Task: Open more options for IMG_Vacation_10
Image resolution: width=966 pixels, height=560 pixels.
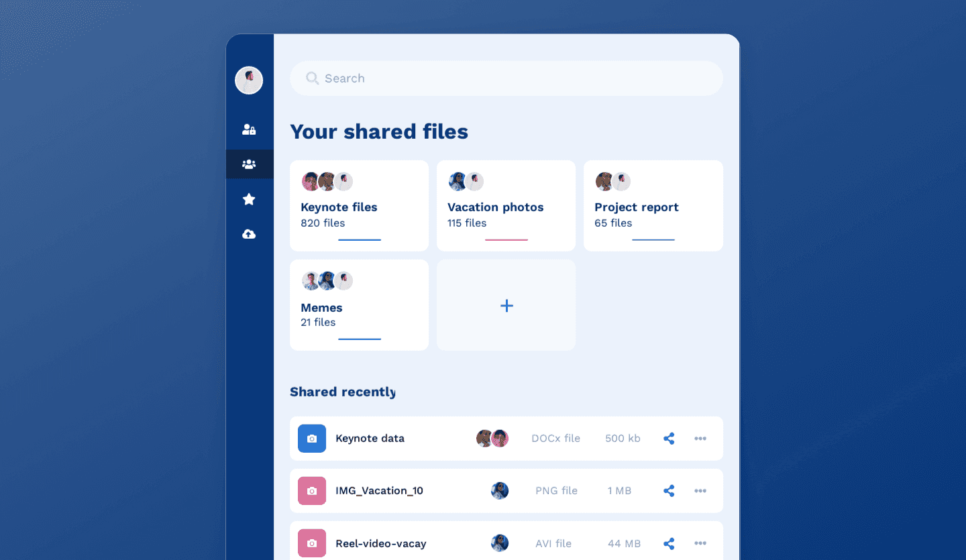Action: click(x=700, y=491)
